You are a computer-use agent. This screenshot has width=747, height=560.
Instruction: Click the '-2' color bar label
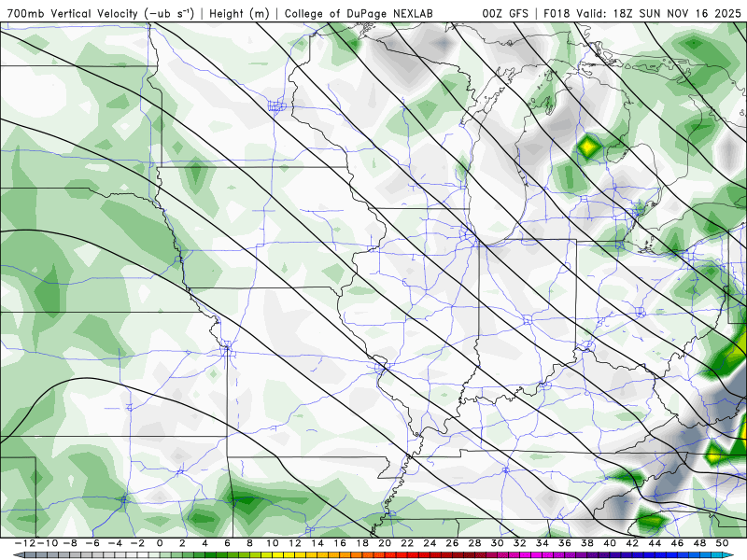pyautogui.click(x=137, y=543)
